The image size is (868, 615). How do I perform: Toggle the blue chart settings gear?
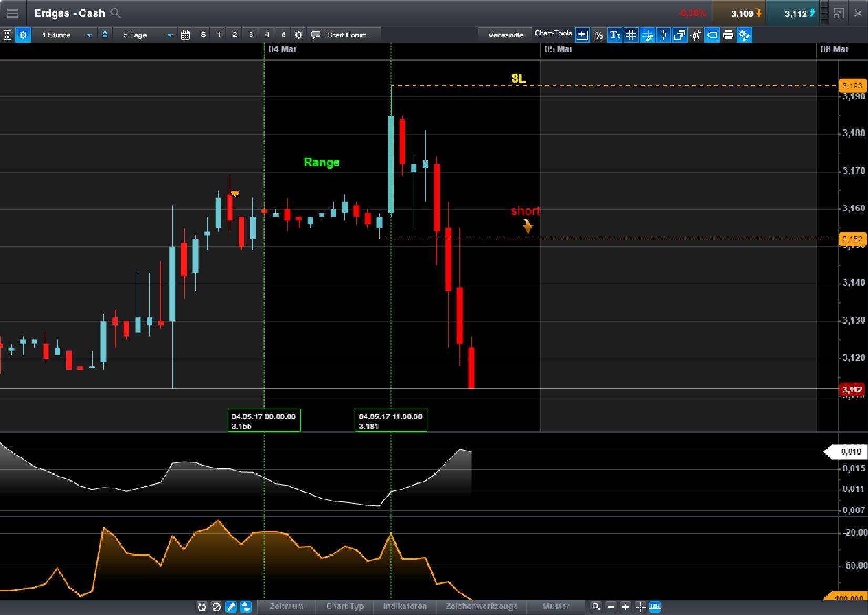click(23, 35)
